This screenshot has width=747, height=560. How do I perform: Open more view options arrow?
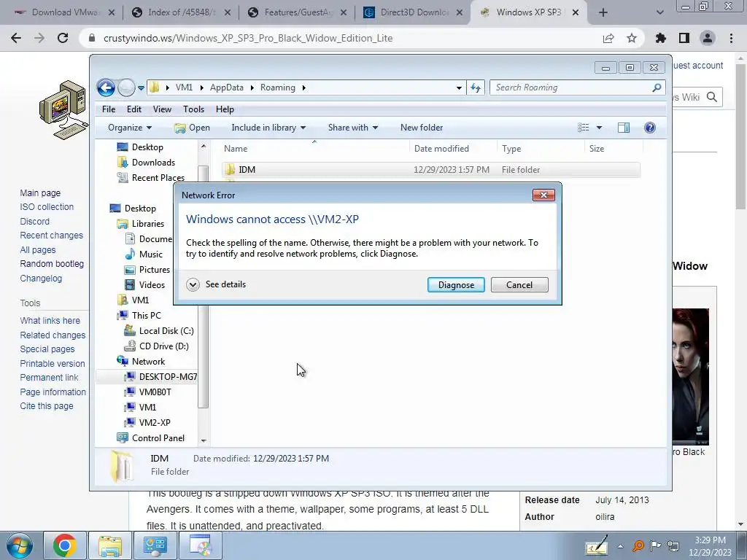600,128
